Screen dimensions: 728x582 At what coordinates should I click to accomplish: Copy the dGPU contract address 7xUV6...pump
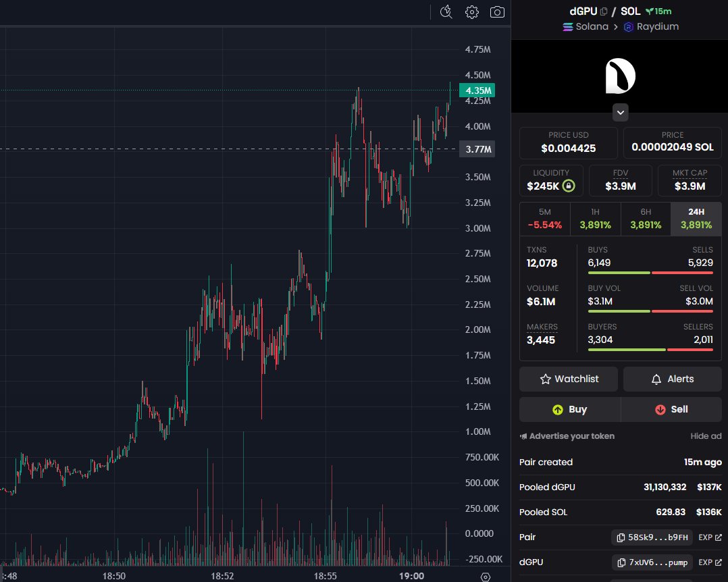(x=652, y=562)
